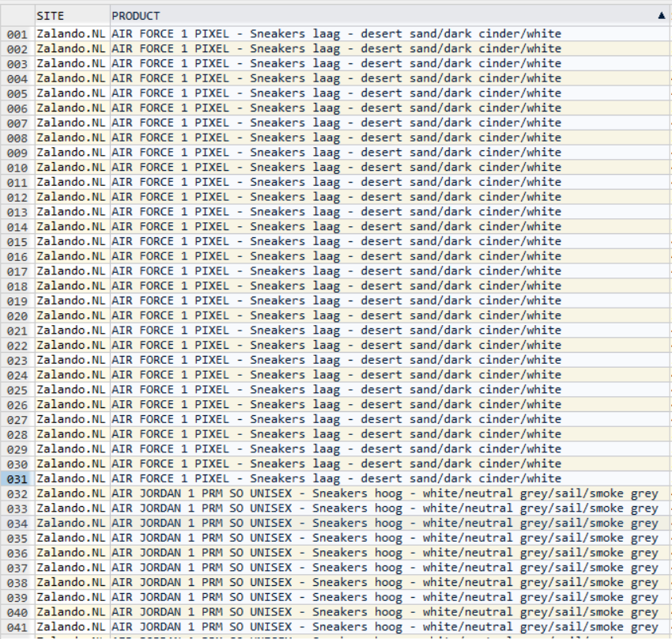The width and height of the screenshot is (672, 639).
Task: Select row number 036
Action: (17, 553)
